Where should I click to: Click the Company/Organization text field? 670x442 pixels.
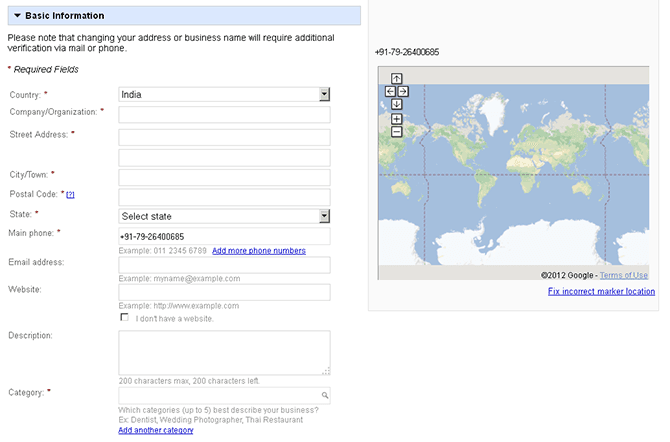(224, 115)
